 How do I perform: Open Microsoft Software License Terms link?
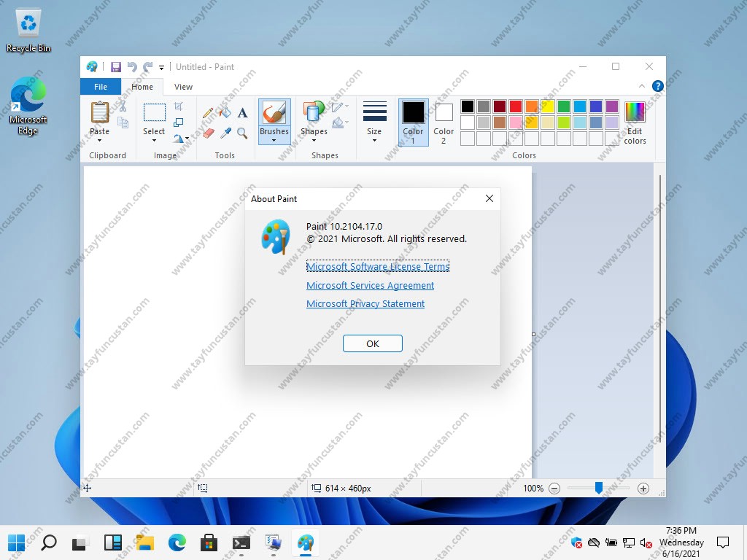click(378, 266)
